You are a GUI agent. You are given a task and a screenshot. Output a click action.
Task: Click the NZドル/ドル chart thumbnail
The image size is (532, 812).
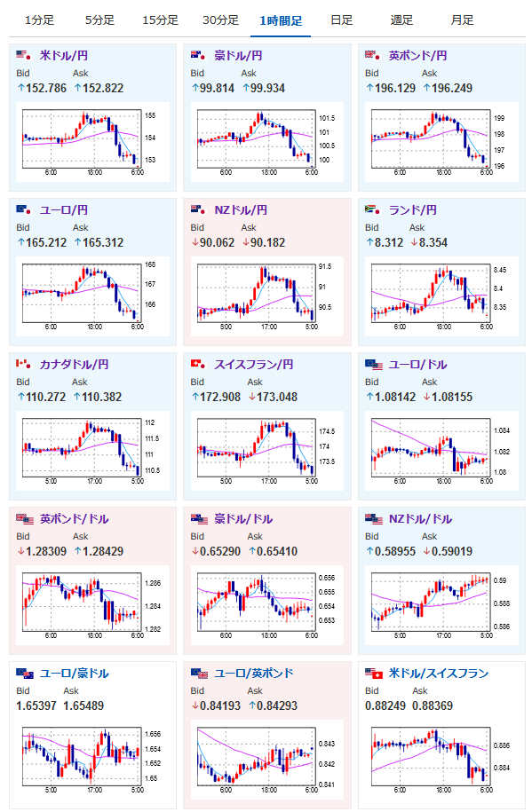click(x=441, y=605)
